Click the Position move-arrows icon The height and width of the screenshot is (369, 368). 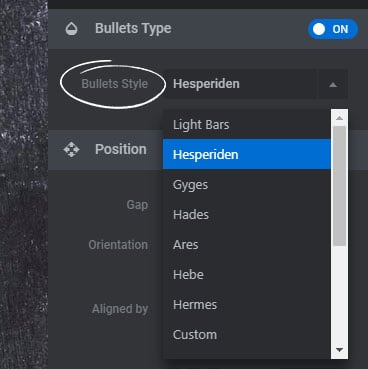pyautogui.click(x=71, y=149)
